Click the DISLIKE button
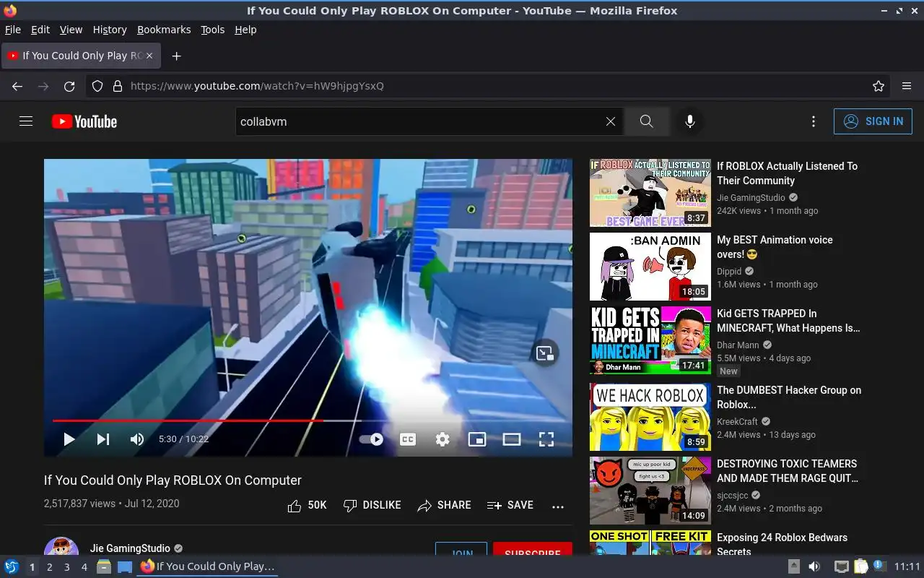 372,506
